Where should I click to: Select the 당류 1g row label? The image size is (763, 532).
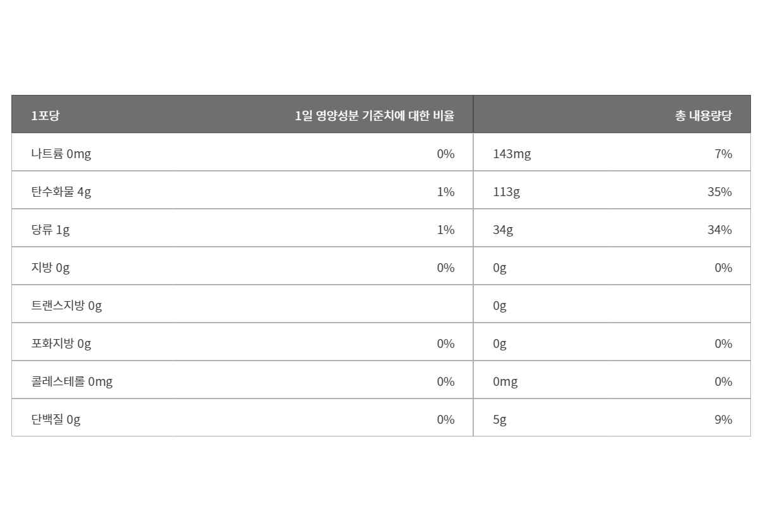pos(51,230)
